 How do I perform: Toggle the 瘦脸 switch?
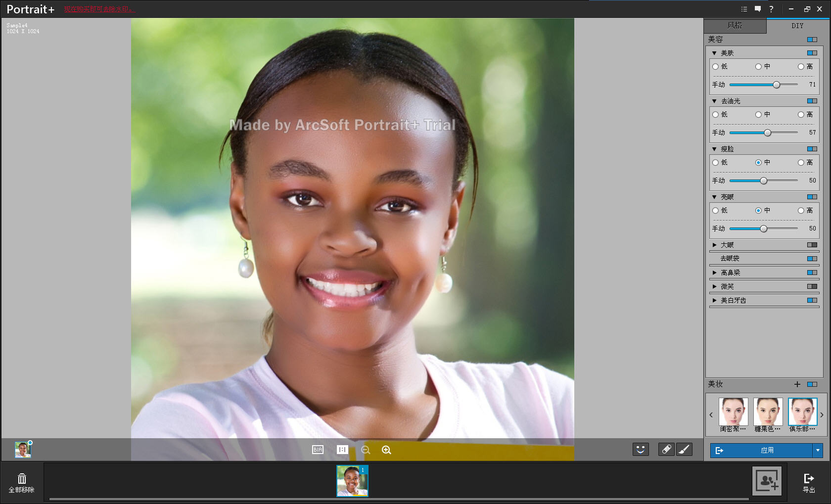coord(812,149)
